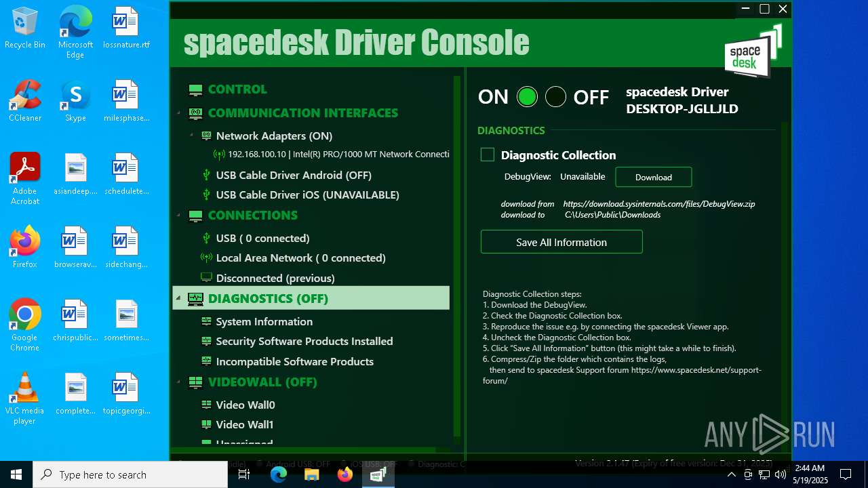Select the CONTROL section

tap(237, 89)
